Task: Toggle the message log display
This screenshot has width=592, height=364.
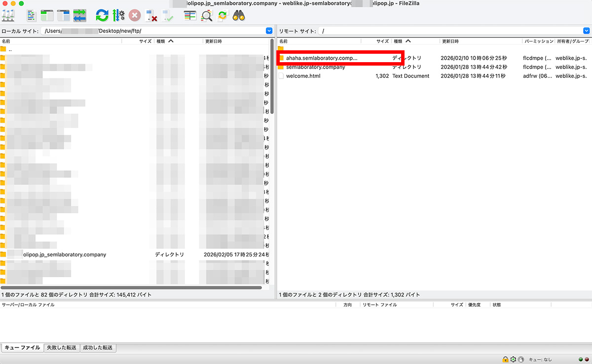Action: (31, 15)
